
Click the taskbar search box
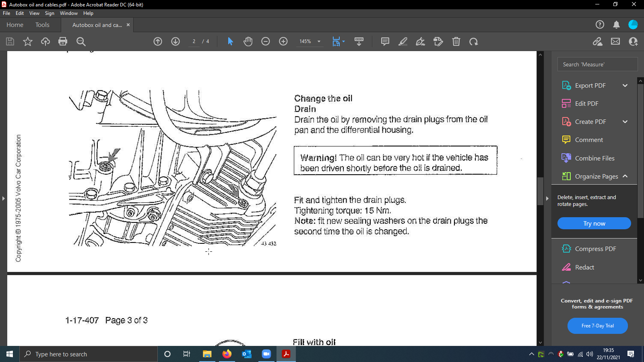click(x=89, y=354)
